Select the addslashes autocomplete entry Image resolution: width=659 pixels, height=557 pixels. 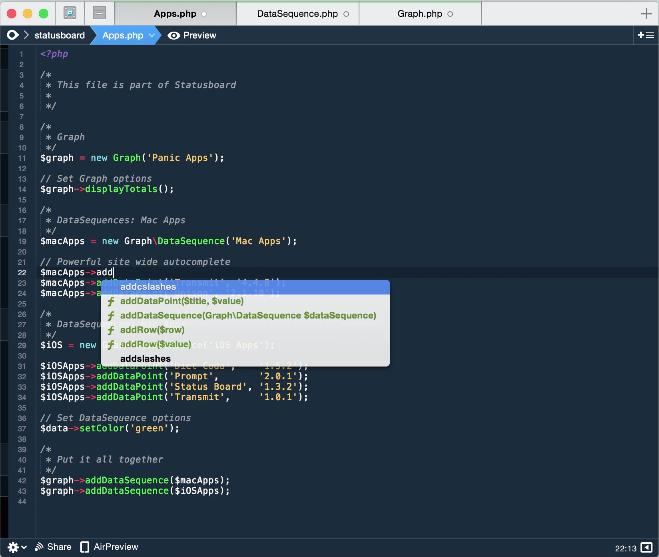click(145, 358)
